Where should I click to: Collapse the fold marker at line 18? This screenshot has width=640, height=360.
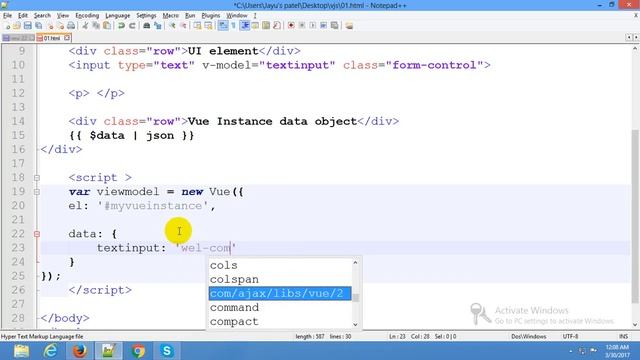coord(37,178)
